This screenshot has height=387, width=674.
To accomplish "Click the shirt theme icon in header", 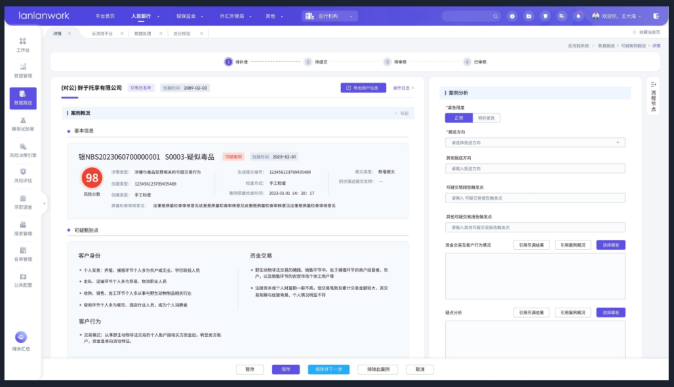I will click(545, 16).
